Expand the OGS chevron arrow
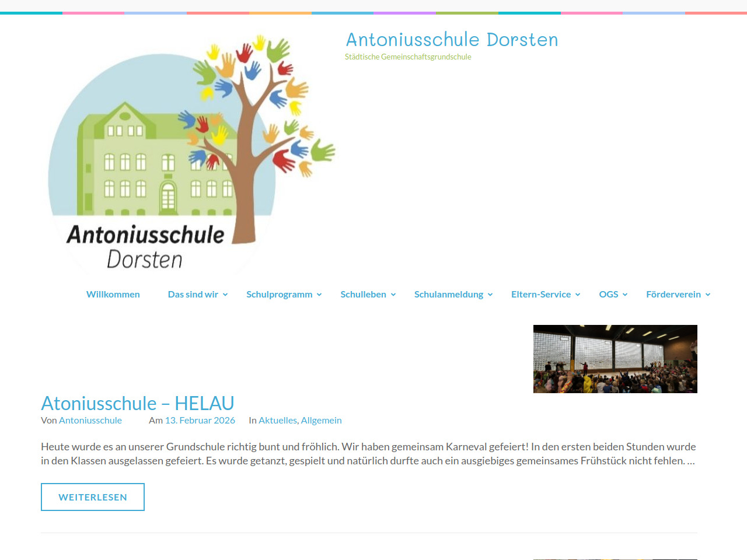747x560 pixels. (625, 295)
